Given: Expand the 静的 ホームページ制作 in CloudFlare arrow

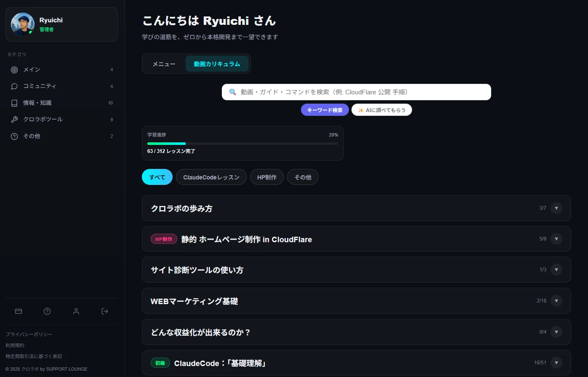Looking at the screenshot, I should pyautogui.click(x=556, y=239).
